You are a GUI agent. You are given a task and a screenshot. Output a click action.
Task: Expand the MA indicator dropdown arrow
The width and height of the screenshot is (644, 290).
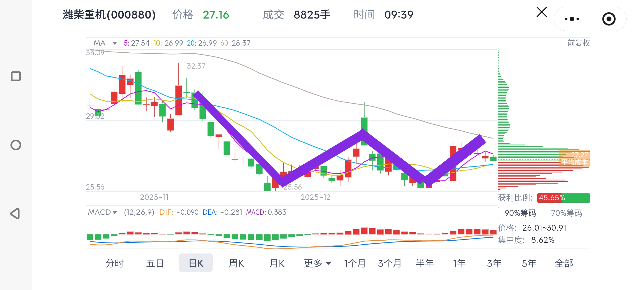pos(115,43)
